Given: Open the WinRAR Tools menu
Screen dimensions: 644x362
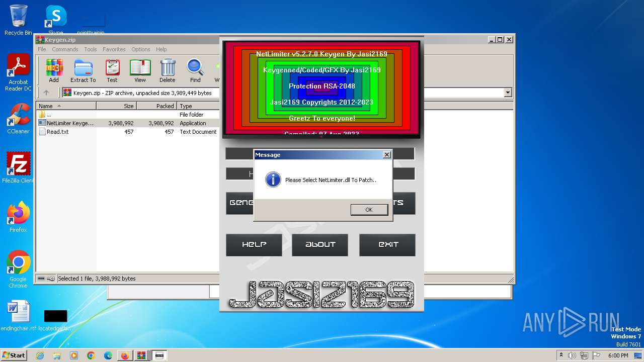Looking at the screenshot, I should pos(91,49).
